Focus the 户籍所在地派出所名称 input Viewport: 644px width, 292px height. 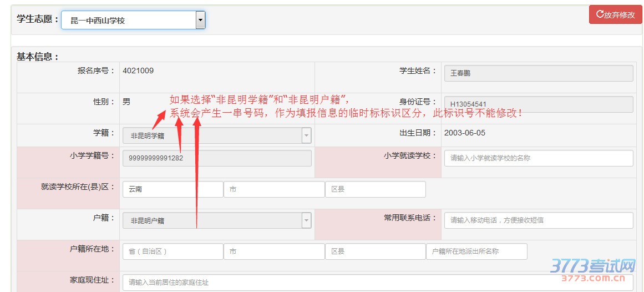tap(476, 251)
